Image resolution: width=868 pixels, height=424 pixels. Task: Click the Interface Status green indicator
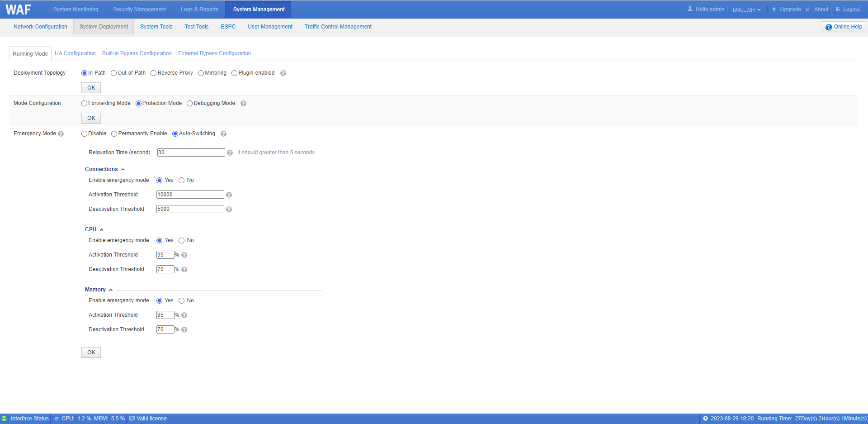point(5,419)
